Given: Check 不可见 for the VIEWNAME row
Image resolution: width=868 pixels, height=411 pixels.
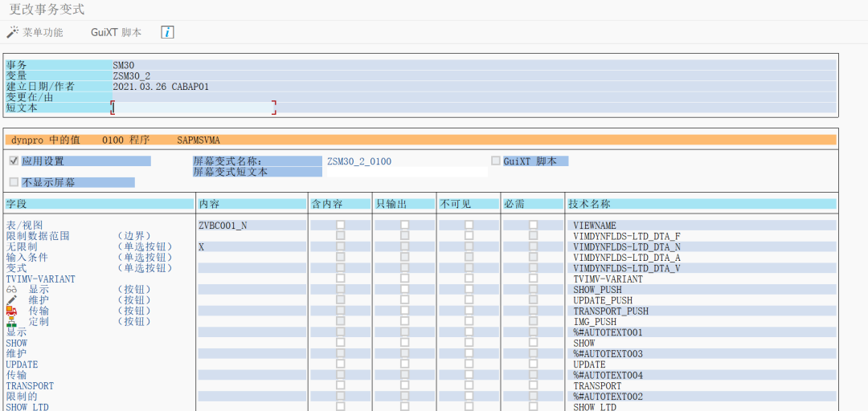Looking at the screenshot, I should tap(469, 225).
